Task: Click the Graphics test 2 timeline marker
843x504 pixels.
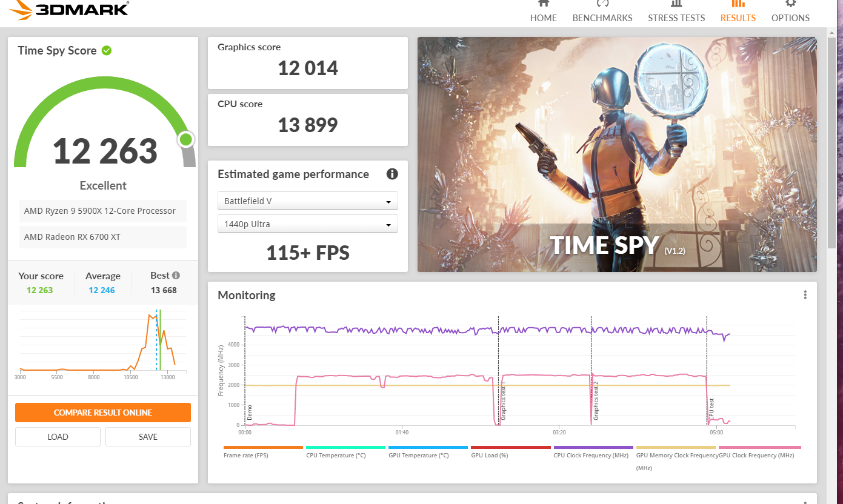Action: [596, 400]
